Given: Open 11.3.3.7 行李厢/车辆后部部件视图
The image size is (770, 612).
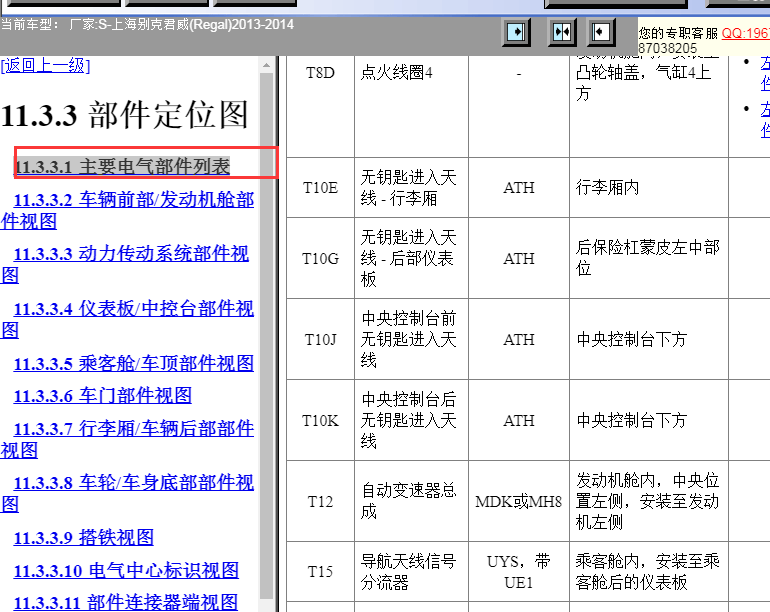Looking at the screenshot, I should click(127, 439).
